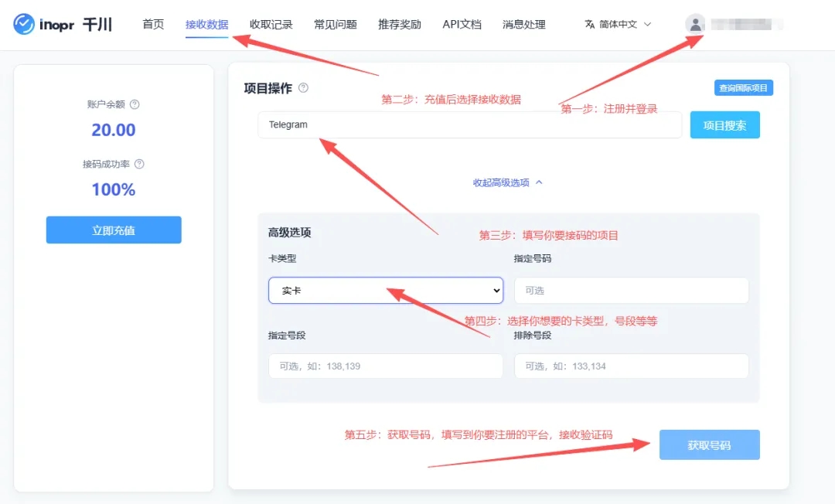835x504 pixels.
Task: Click the language translate icon
Action: (x=590, y=24)
